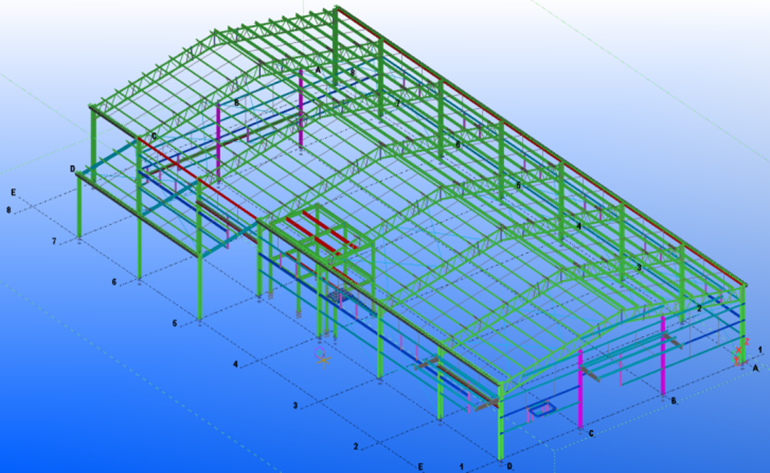Select roof-level grid label 4 on eave
The height and width of the screenshot is (473, 770).
[x=579, y=226]
